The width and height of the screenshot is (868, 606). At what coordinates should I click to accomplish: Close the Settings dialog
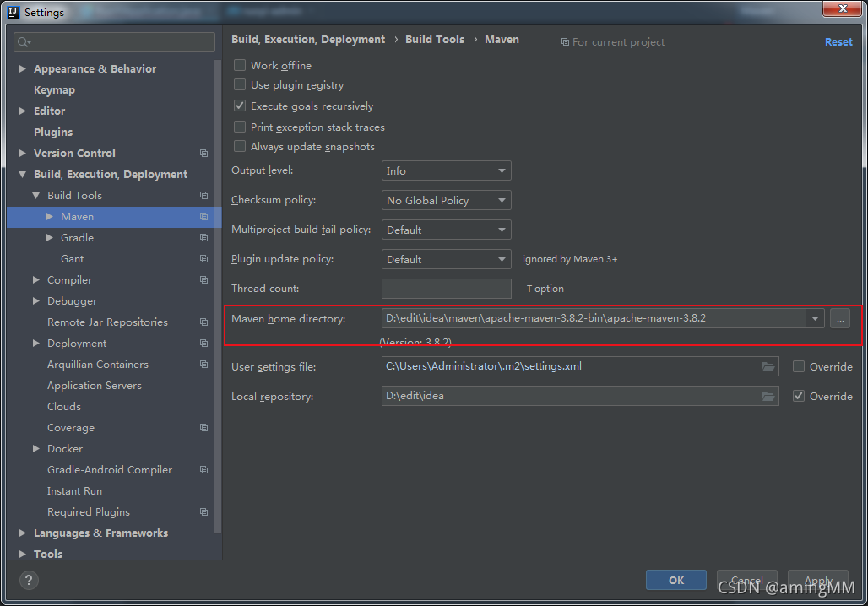tap(843, 8)
